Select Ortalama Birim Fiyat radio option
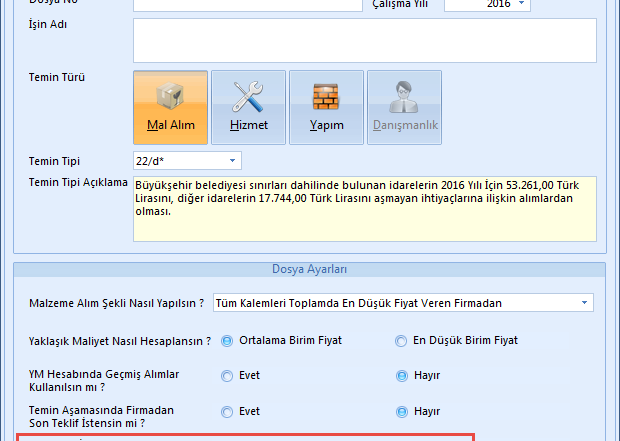This screenshot has height=441, width=620. [227, 340]
